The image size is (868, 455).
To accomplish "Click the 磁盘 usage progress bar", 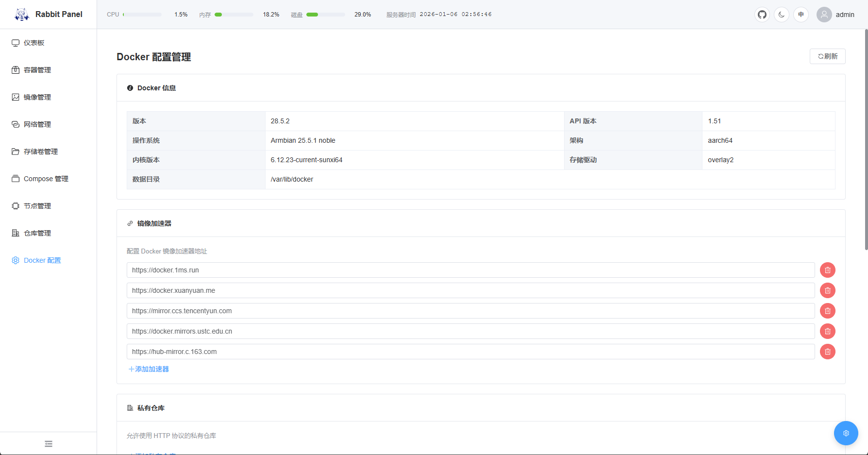I will pos(326,15).
